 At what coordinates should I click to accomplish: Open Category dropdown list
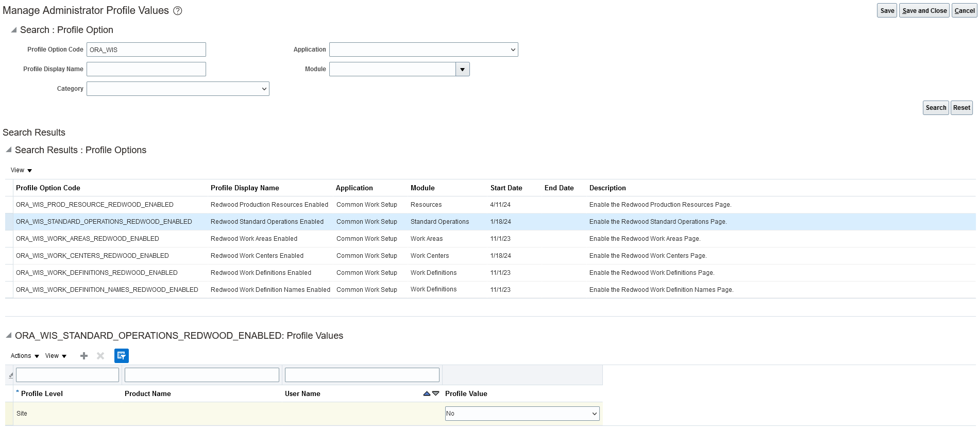[x=178, y=89]
